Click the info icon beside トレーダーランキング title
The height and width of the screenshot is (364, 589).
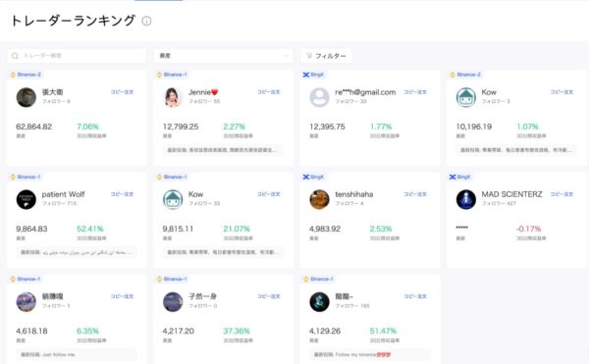pos(146,21)
